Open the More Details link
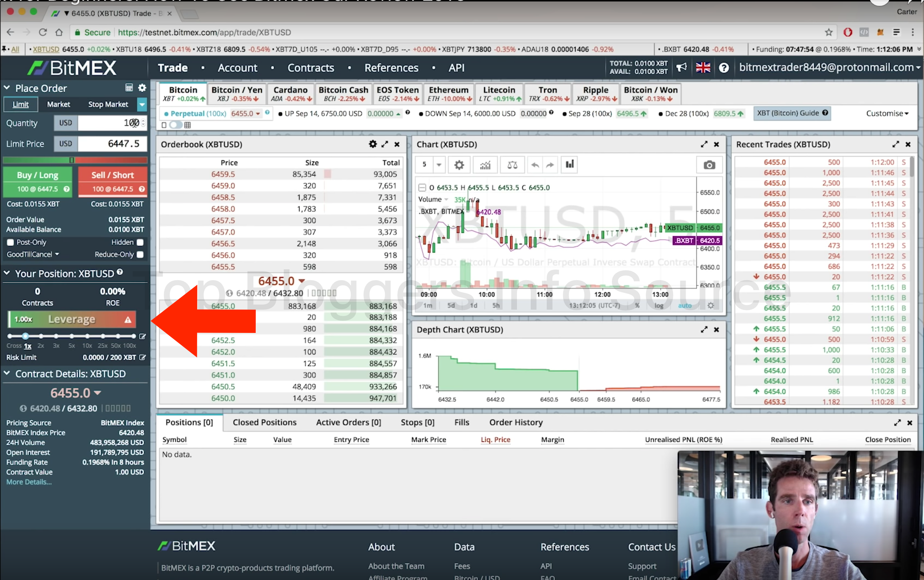This screenshot has width=924, height=580. coord(29,482)
